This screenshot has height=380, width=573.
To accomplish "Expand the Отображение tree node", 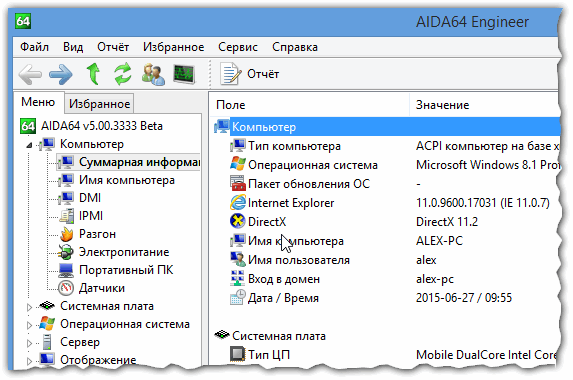I will (x=29, y=361).
